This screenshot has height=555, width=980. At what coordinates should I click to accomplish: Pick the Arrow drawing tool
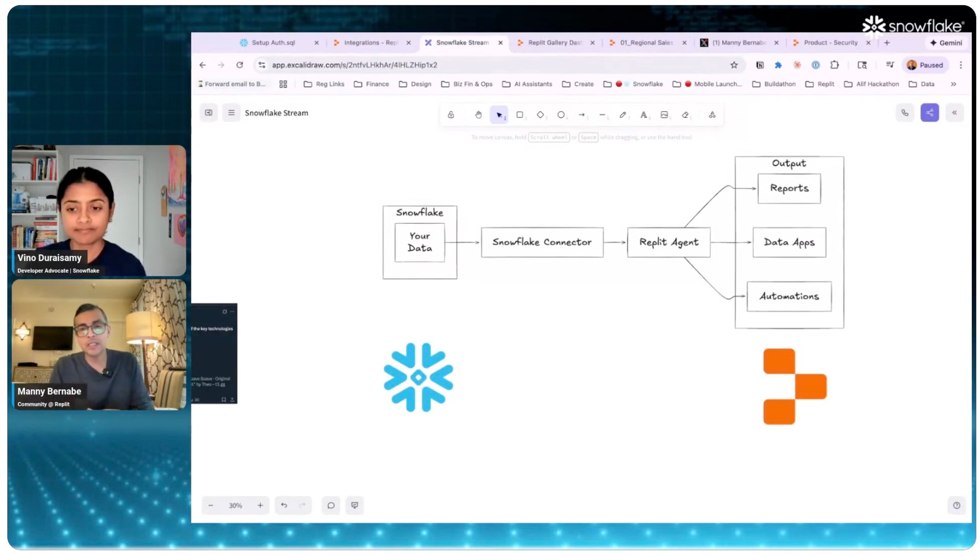[581, 115]
